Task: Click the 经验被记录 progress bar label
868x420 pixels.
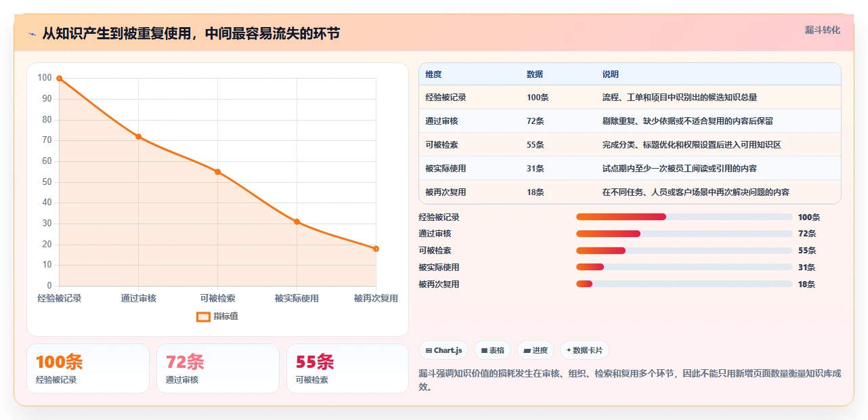Action: tap(439, 217)
